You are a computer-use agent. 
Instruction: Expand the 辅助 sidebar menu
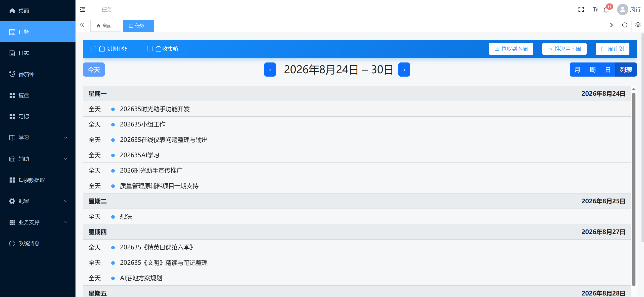point(38,159)
